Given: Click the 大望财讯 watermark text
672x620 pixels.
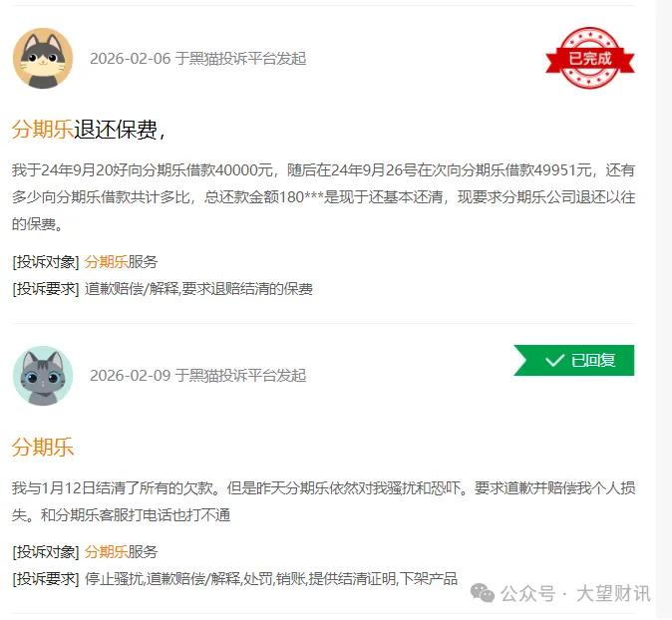Looking at the screenshot, I should click(613, 594).
